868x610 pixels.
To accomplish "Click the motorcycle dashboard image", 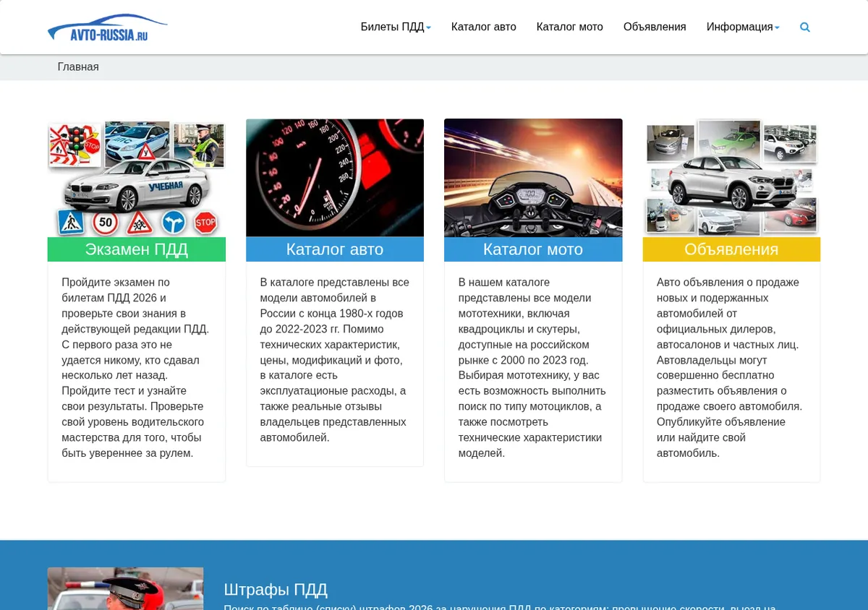I will click(533, 178).
